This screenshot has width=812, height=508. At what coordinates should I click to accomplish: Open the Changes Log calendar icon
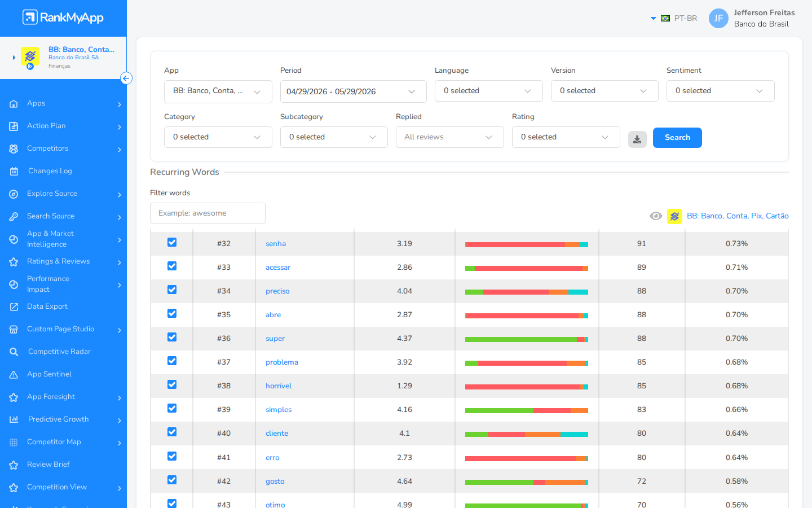coord(14,171)
